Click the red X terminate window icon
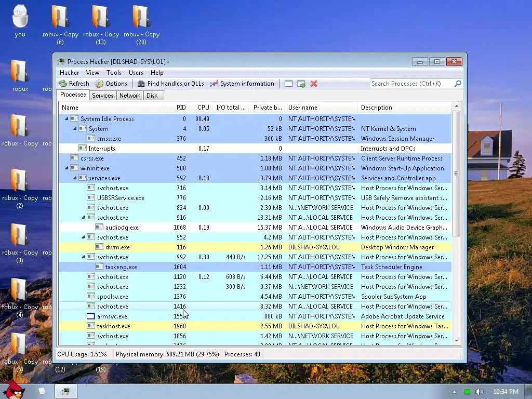Image resolution: width=532 pixels, height=399 pixels. (x=314, y=84)
